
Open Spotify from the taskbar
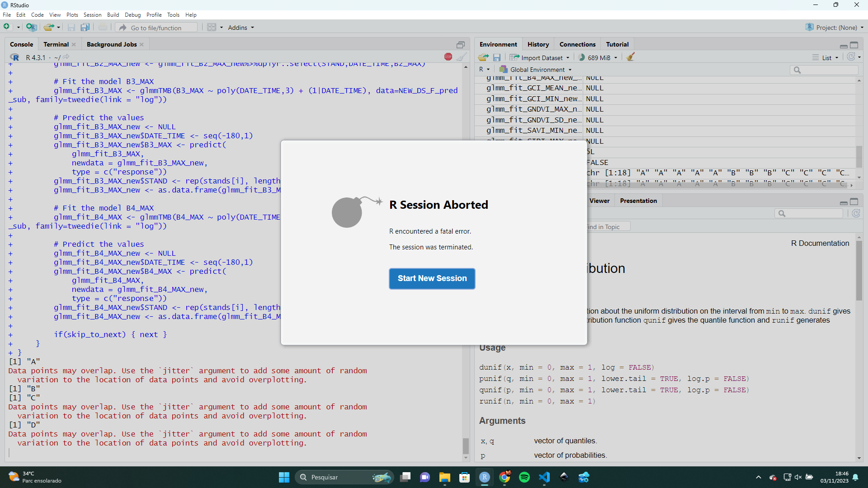pos(524,477)
